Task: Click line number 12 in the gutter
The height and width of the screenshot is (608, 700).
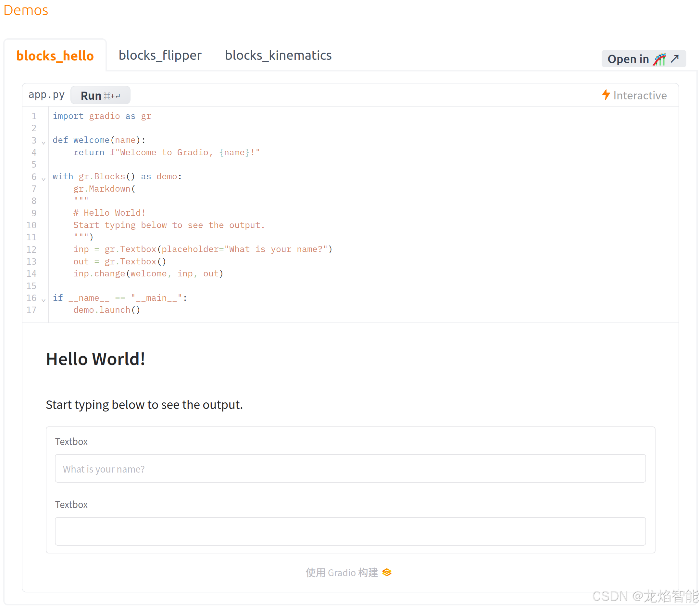Action: click(31, 249)
